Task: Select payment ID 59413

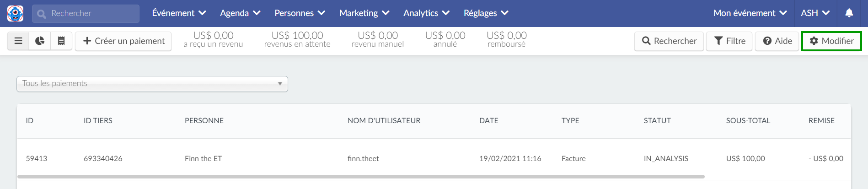Action: click(x=37, y=159)
